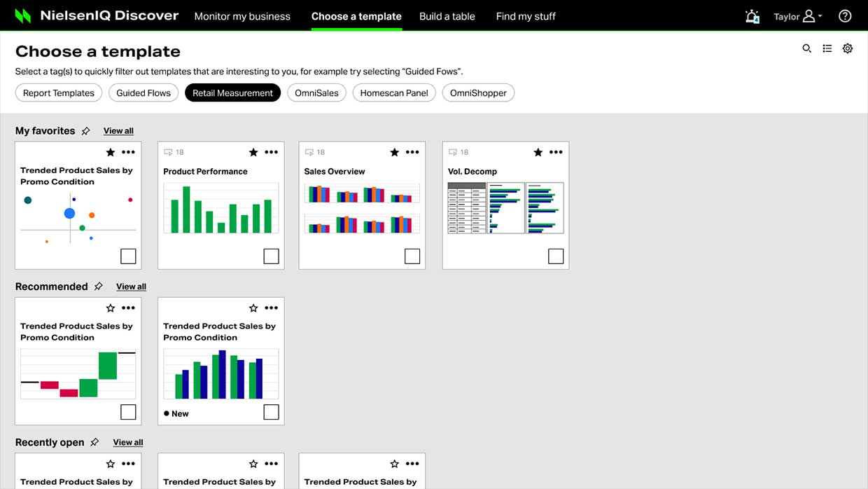The image size is (868, 489).
Task: Favorite star on Recommended New card
Action: [253, 308]
